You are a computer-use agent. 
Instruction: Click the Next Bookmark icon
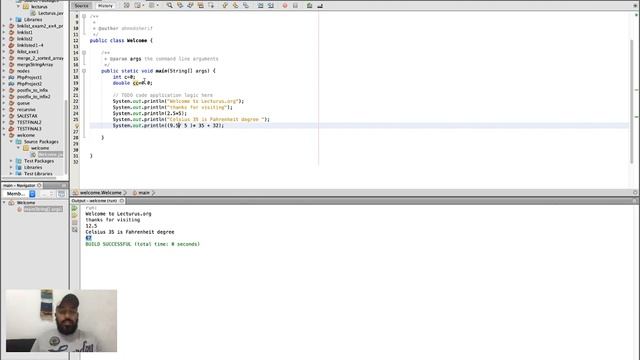click(236, 6)
